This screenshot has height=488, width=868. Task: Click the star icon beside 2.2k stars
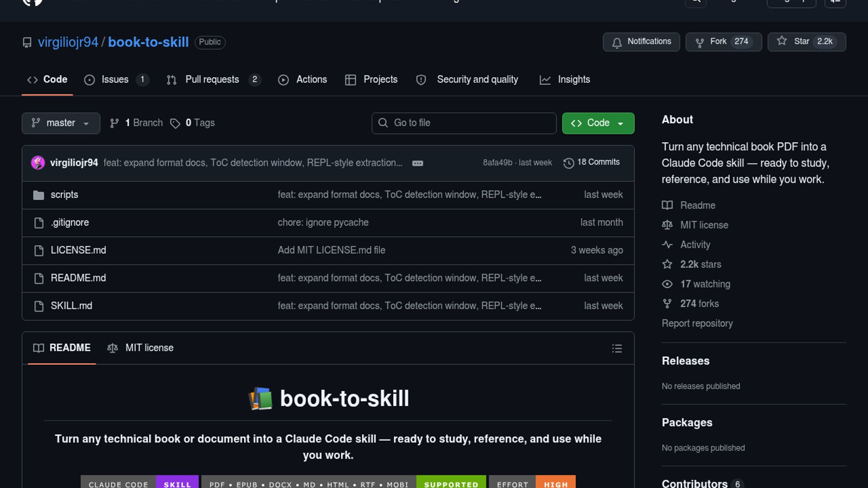[667, 264]
